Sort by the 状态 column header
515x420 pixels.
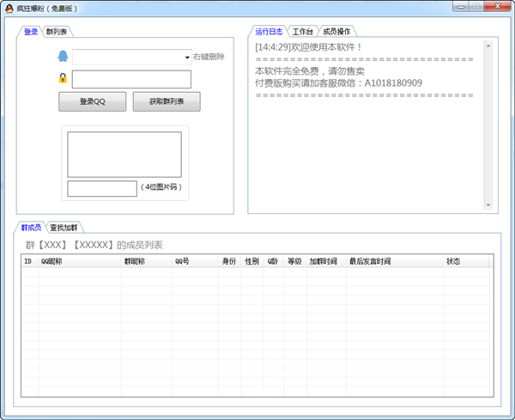coord(466,261)
